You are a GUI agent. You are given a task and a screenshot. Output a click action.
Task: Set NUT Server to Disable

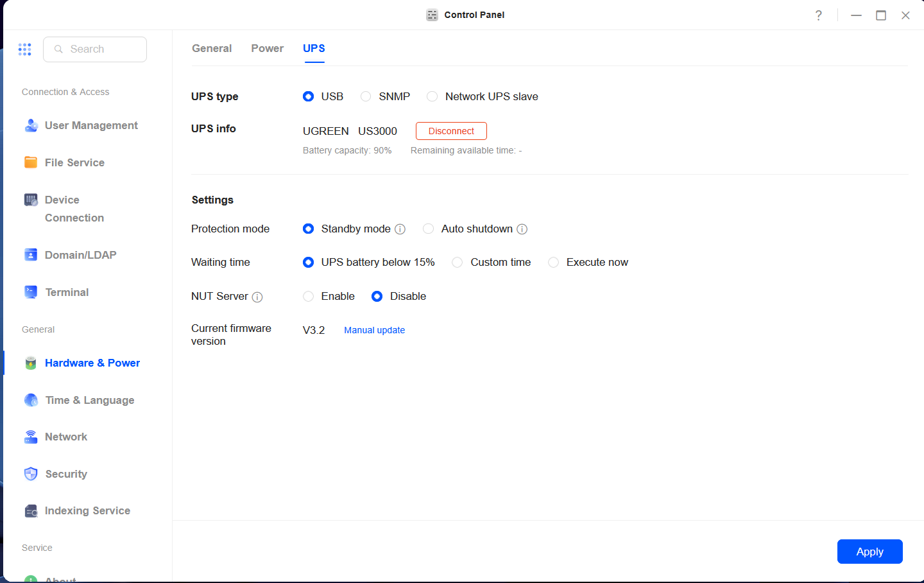[x=377, y=296]
